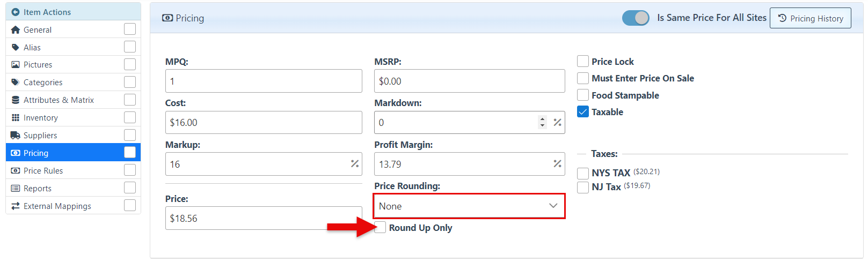
Task: Click the Item Actions back arrow icon
Action: (x=16, y=12)
